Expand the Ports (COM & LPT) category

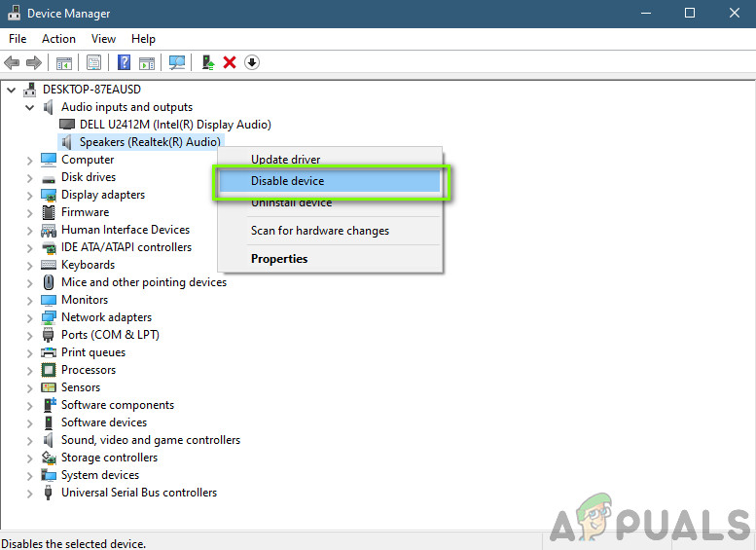(30, 336)
